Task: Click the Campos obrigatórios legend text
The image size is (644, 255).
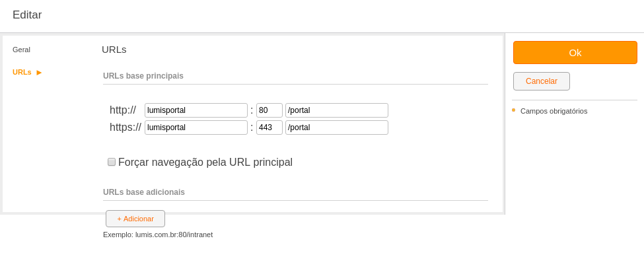Action: (554, 111)
